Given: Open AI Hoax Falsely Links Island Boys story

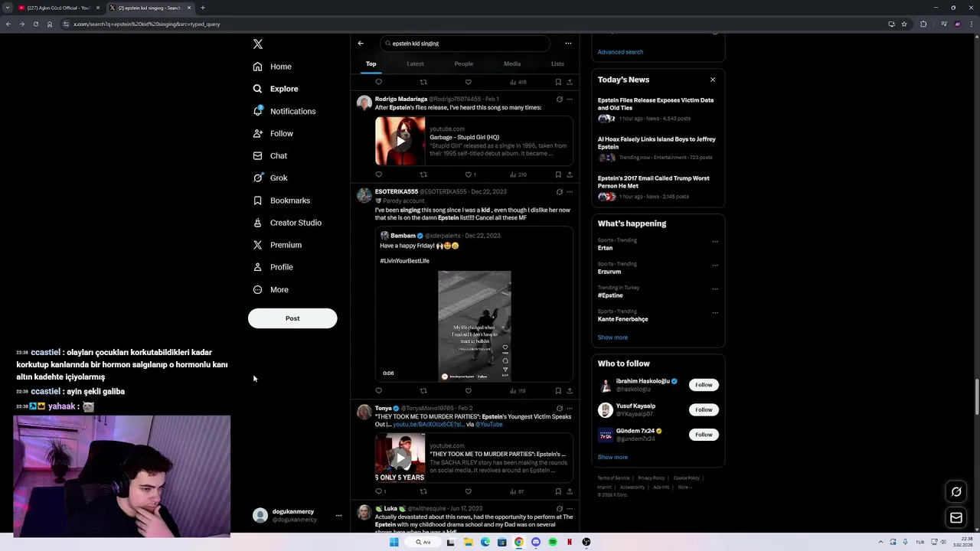Looking at the screenshot, I should [657, 150].
